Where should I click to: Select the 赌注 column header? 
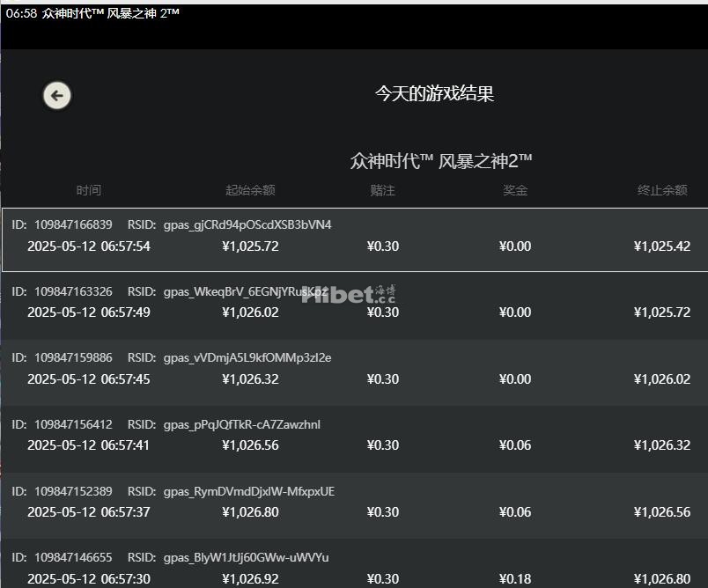click(x=382, y=190)
